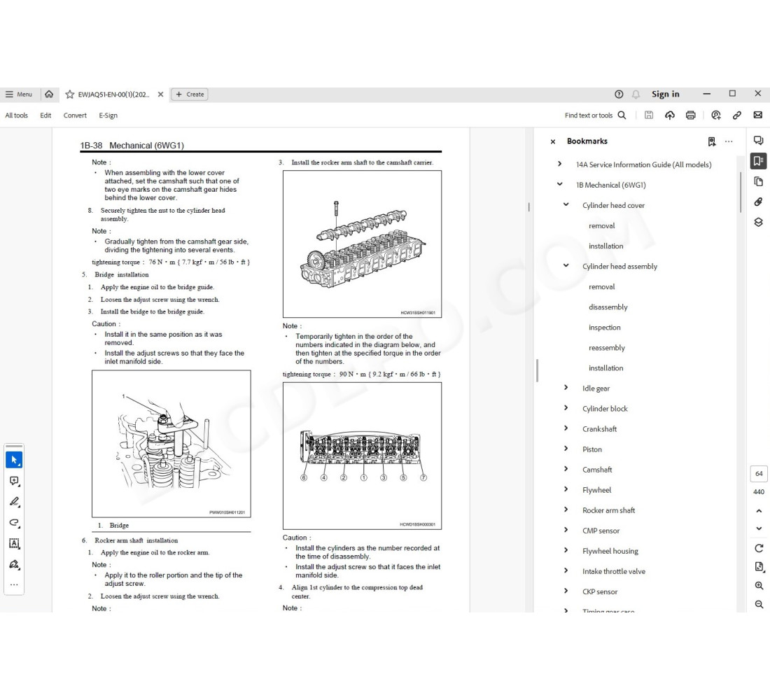Open the Convert menu

click(75, 115)
